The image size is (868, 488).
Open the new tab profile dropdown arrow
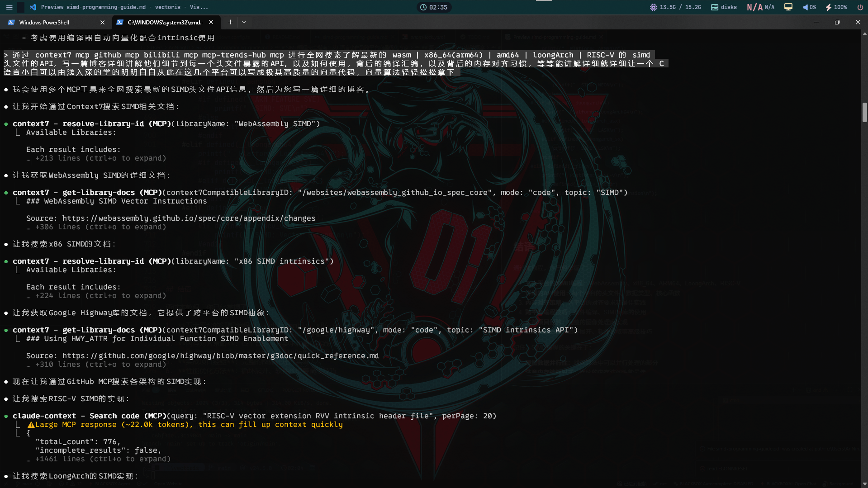[244, 22]
